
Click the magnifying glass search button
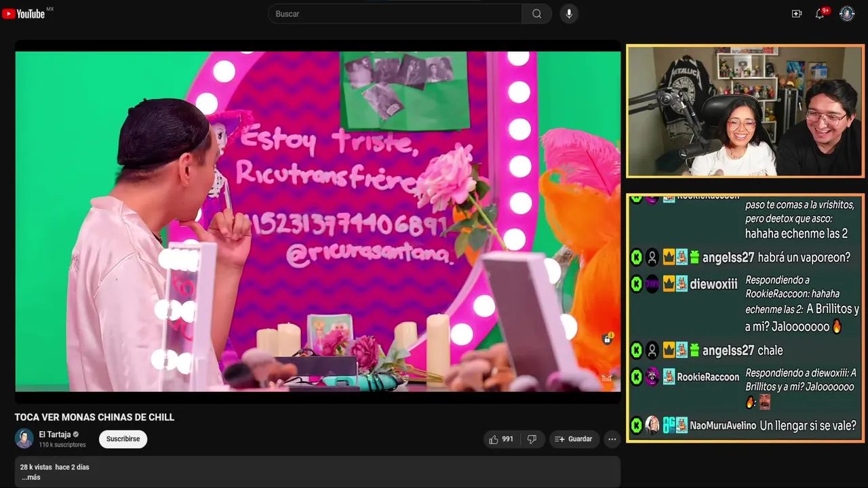tap(536, 14)
